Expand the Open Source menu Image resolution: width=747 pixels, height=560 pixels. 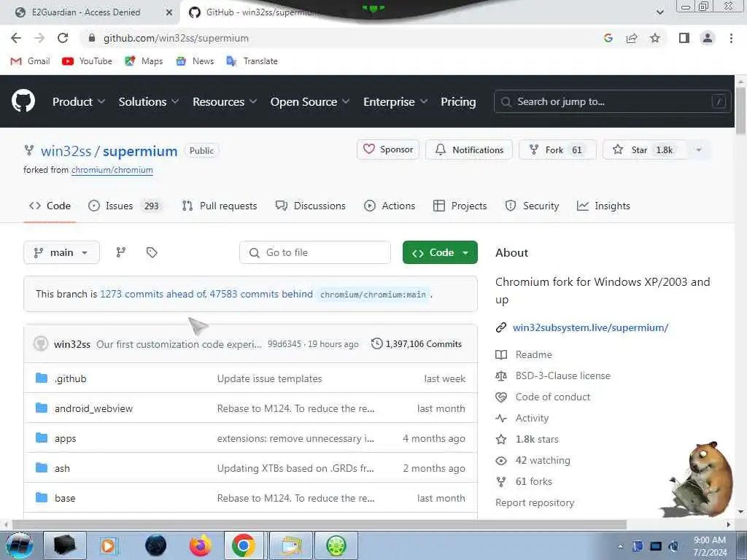[309, 101]
